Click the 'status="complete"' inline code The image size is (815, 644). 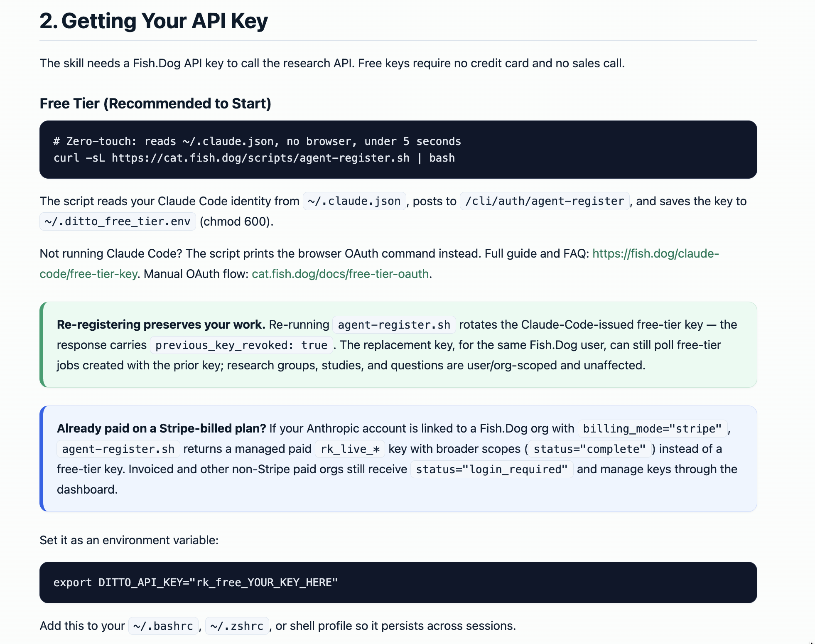[x=590, y=449]
